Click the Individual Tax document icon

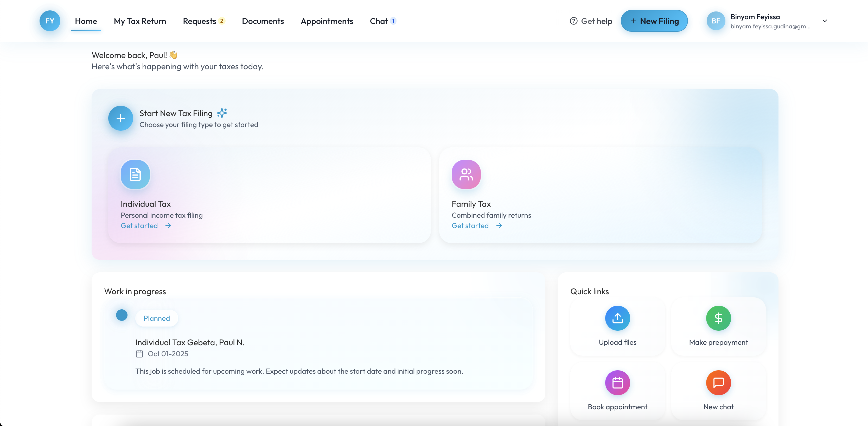tap(135, 174)
